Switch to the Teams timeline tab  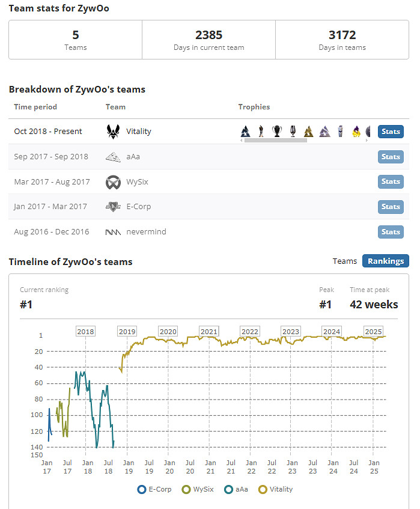[x=344, y=261]
